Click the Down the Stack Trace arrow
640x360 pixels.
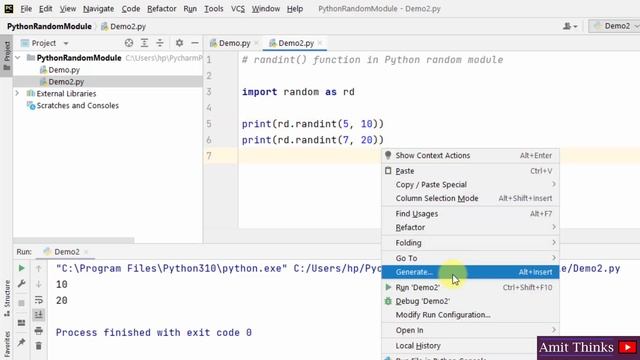[x=39, y=284]
